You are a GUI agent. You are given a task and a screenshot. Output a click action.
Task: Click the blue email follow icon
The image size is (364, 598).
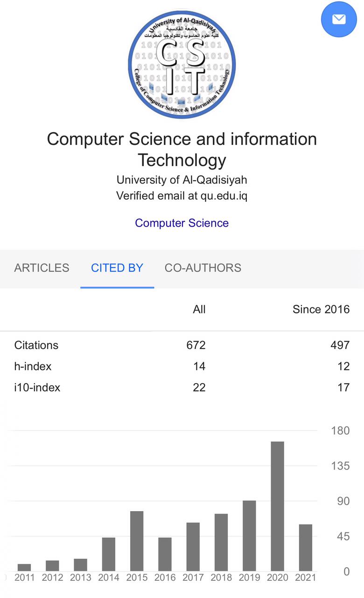(339, 19)
